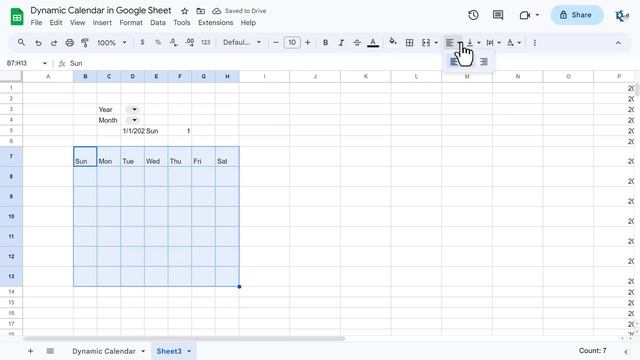
Task: Move document to a folder
Action: pos(200,11)
